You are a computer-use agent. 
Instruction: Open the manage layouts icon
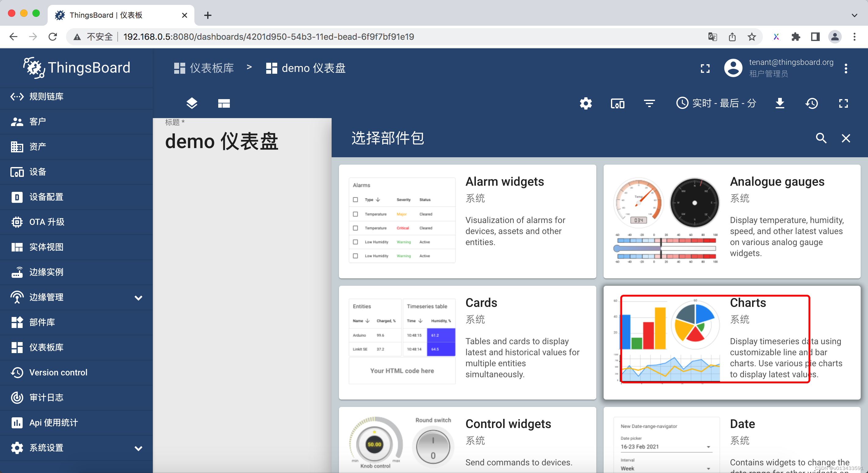tap(224, 103)
